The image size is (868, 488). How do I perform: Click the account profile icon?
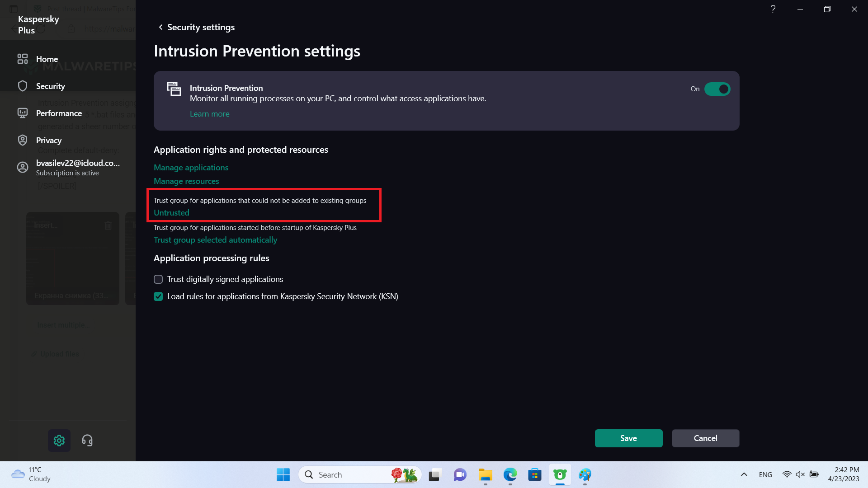[x=23, y=167]
